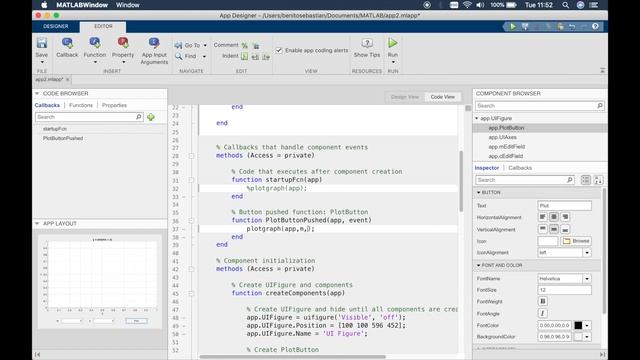Click the Help question mark icon
This screenshot has height=360, width=640.
click(x=595, y=27)
